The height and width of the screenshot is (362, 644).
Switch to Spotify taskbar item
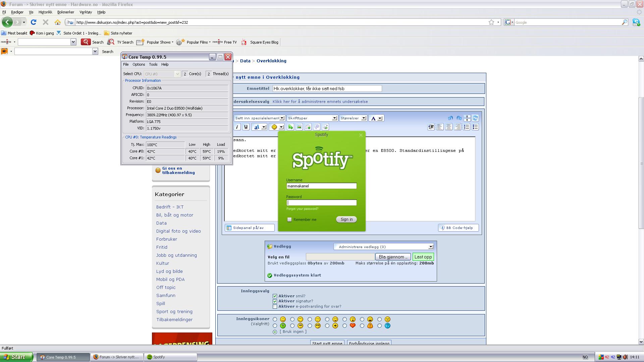pyautogui.click(x=171, y=357)
